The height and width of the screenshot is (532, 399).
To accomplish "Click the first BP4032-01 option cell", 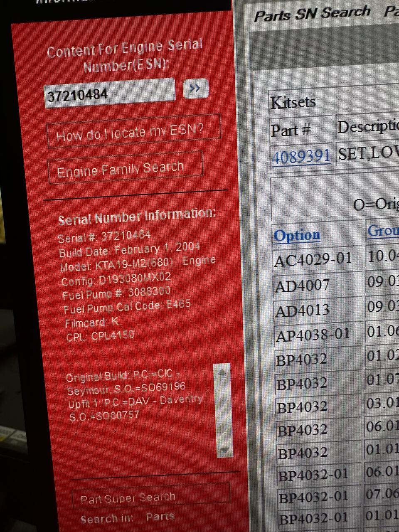I will click(x=313, y=475).
